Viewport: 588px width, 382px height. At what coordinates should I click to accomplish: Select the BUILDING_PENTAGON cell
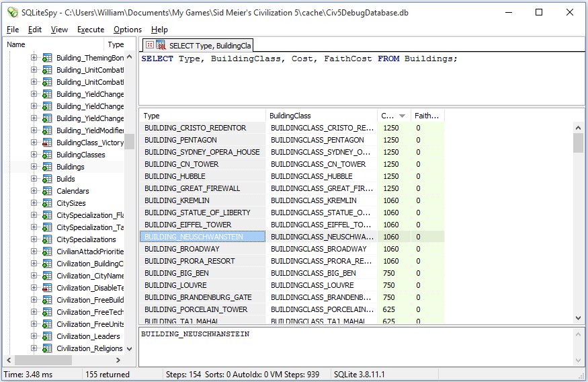pos(203,140)
